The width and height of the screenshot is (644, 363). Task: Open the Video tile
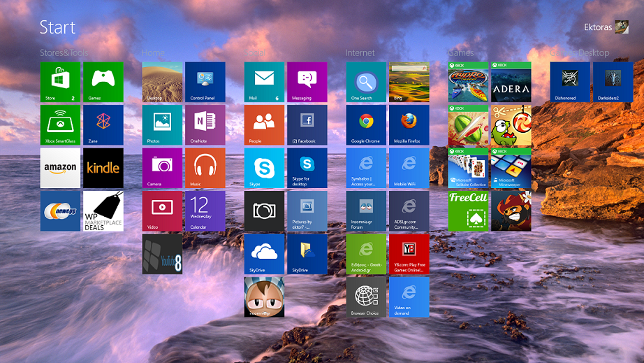[x=162, y=211]
